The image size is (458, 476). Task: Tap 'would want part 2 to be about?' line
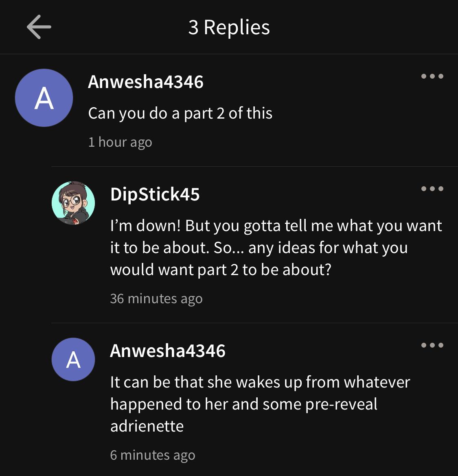(221, 269)
